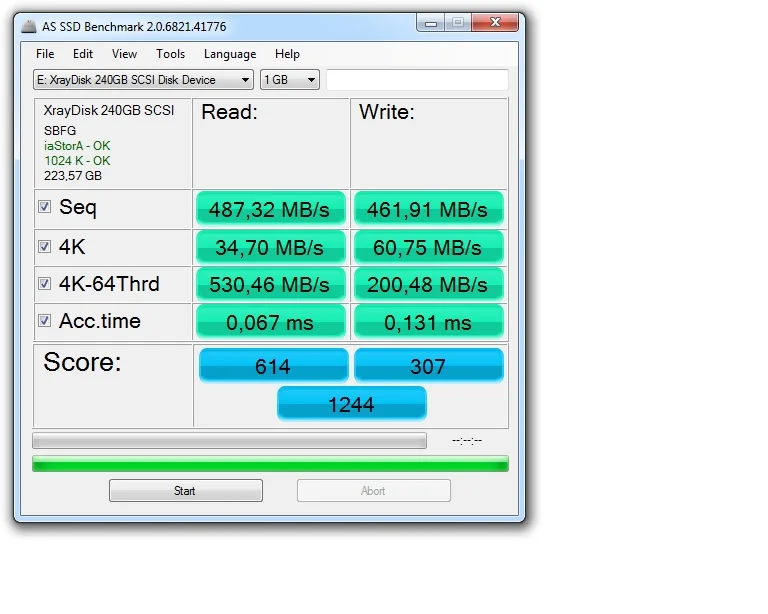The height and width of the screenshot is (614, 768).
Task: Click the 34,70 MB/s 4K read result
Action: pyautogui.click(x=271, y=247)
